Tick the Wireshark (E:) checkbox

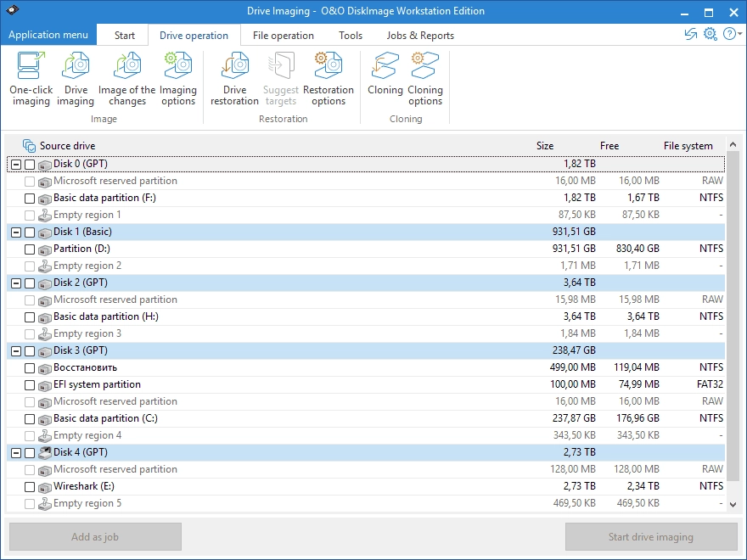click(x=30, y=487)
